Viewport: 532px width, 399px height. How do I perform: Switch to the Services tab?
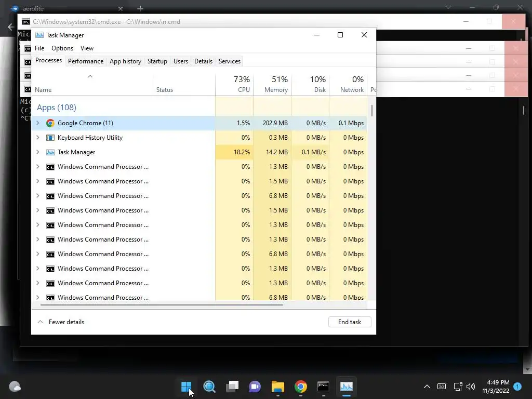click(229, 61)
